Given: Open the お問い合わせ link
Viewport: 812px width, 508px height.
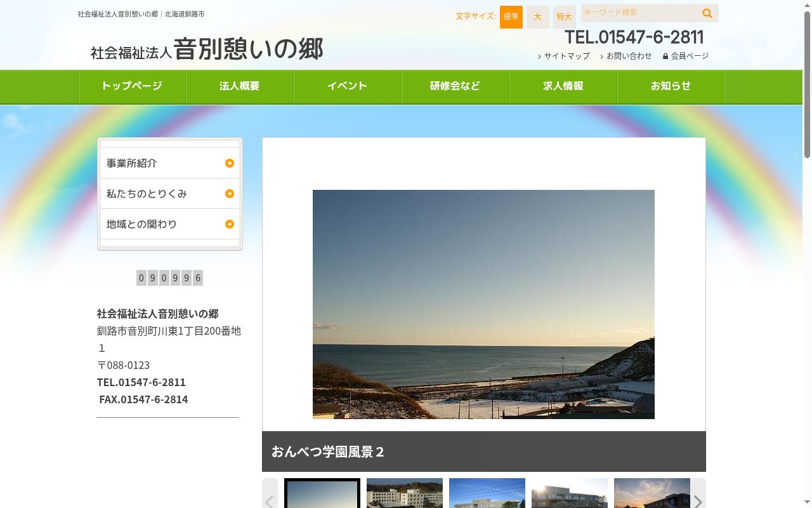Looking at the screenshot, I should (626, 56).
